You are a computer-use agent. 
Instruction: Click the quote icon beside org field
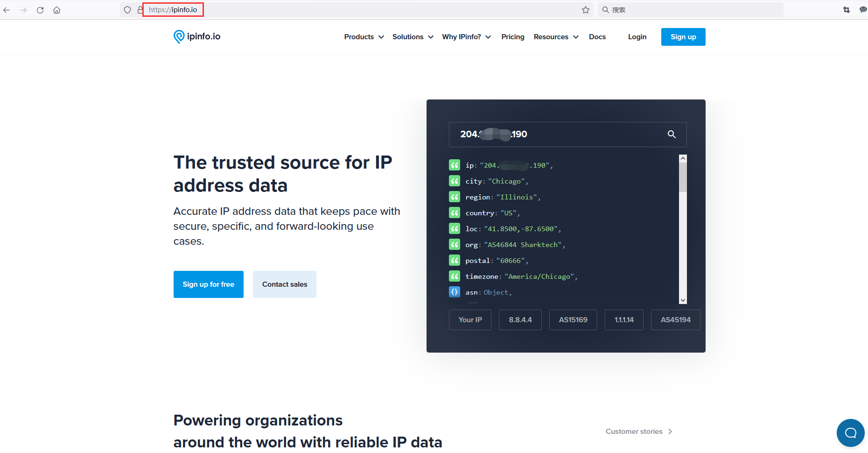tap(455, 244)
